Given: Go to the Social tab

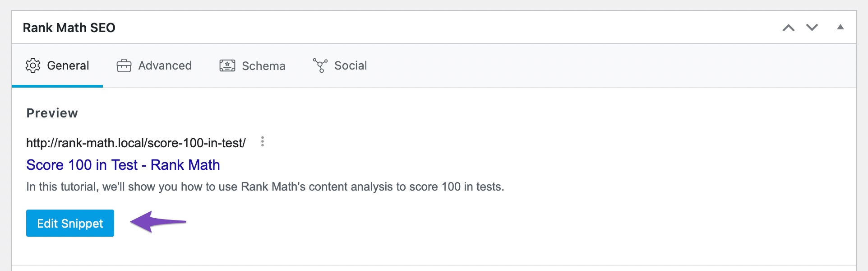Looking at the screenshot, I should click(351, 65).
